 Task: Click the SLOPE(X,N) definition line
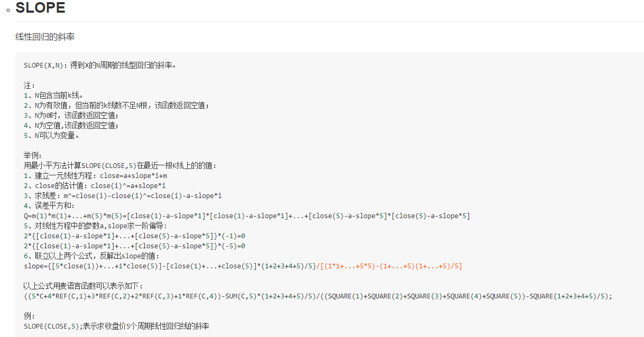(x=100, y=65)
